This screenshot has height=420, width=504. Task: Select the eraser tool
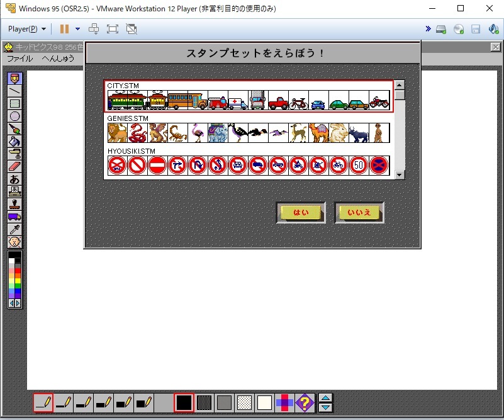pos(14,166)
